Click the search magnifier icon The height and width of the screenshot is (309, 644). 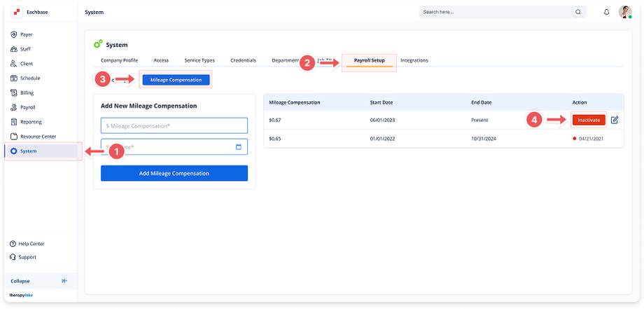click(x=578, y=12)
